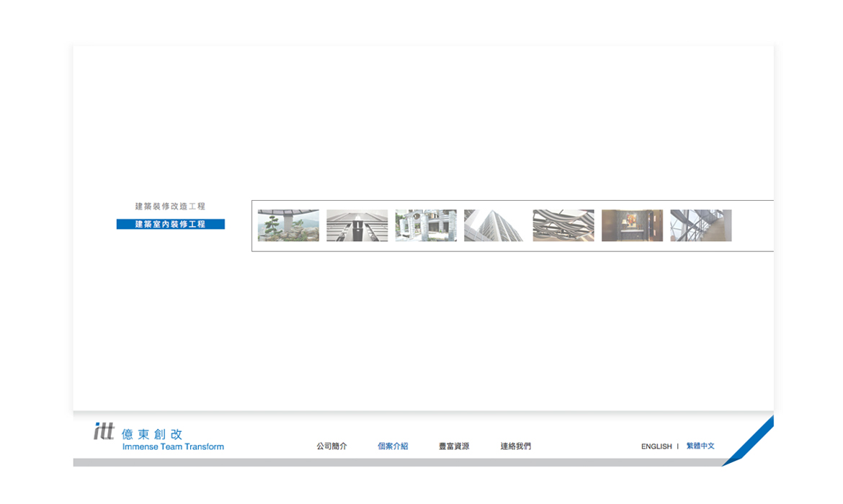The image size is (843, 504).
Task: Select 建築裝修改造工程 category
Action: 170,207
